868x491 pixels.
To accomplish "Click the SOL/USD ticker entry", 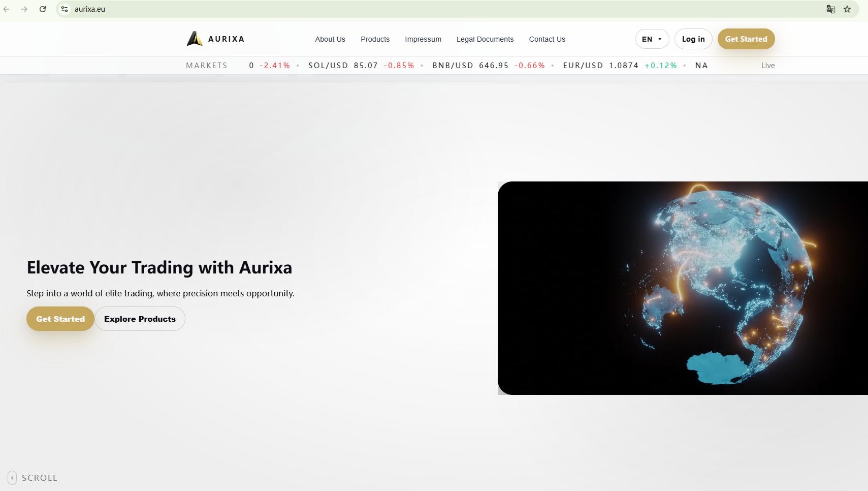I will (361, 66).
